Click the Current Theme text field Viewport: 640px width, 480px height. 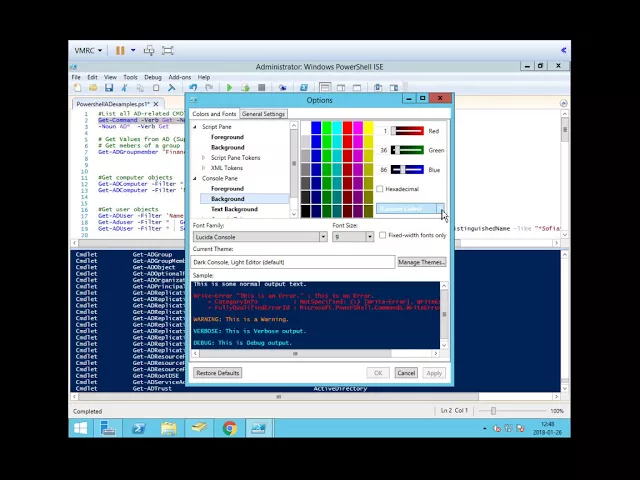(293, 262)
